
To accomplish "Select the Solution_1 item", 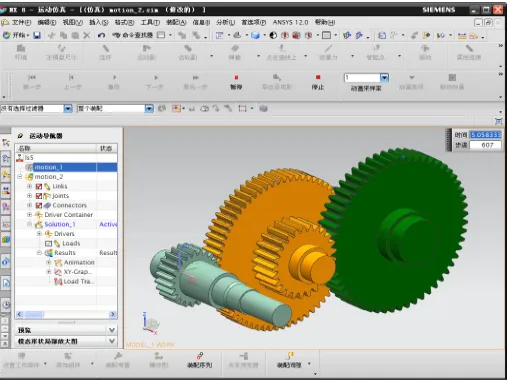I will click(x=60, y=224).
